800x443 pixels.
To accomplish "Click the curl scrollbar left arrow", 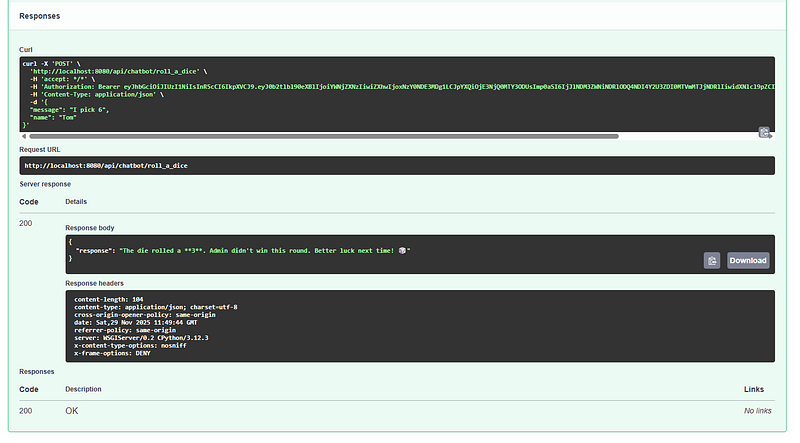I will pos(23,136).
